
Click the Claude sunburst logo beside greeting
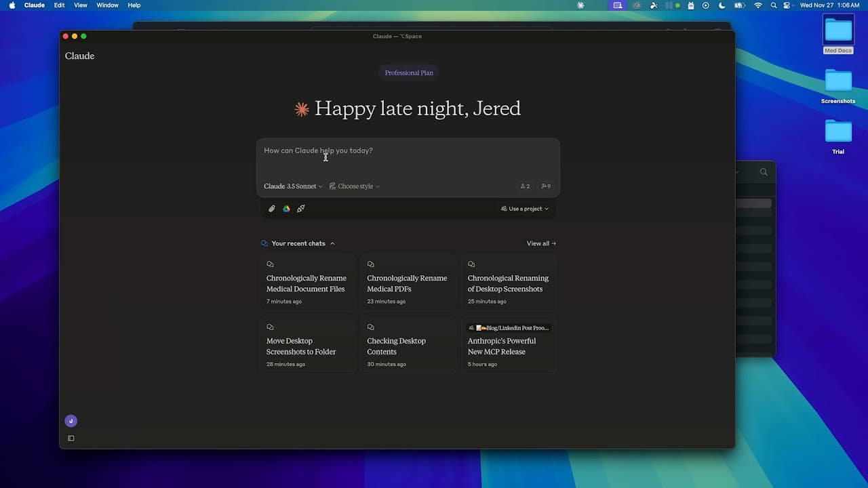302,109
